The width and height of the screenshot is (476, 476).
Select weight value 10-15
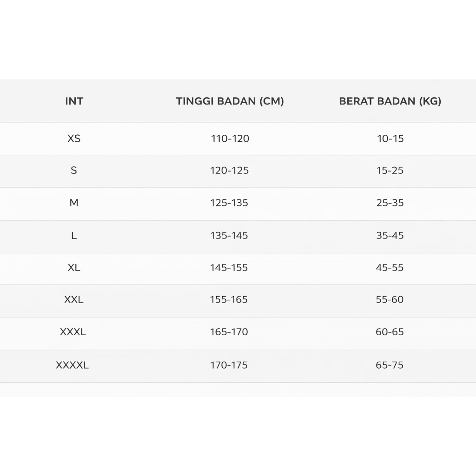390,139
